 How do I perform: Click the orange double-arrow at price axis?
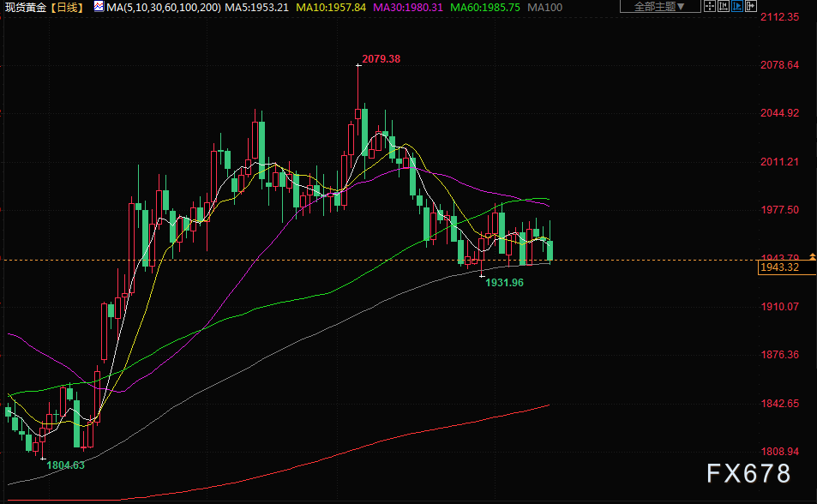pyautogui.click(x=813, y=257)
